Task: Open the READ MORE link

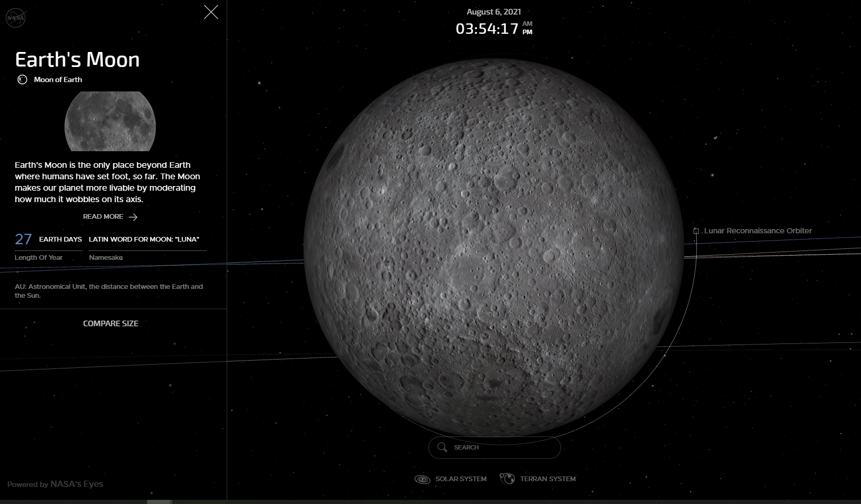Action: (110, 217)
